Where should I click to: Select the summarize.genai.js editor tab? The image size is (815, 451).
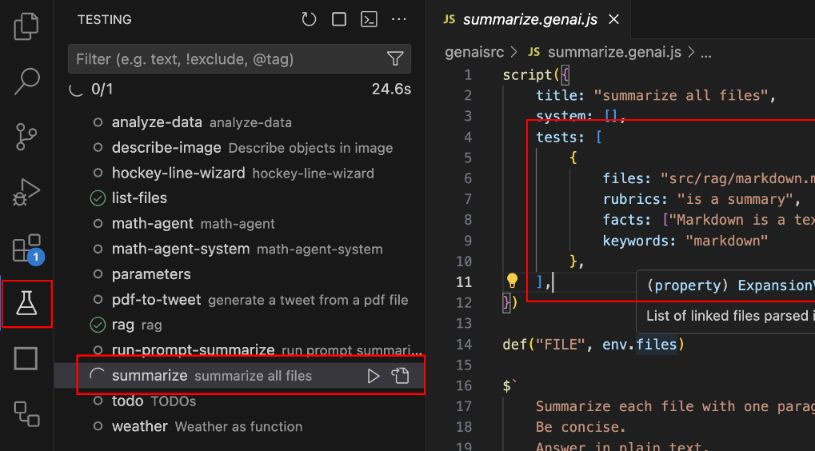pos(530,20)
